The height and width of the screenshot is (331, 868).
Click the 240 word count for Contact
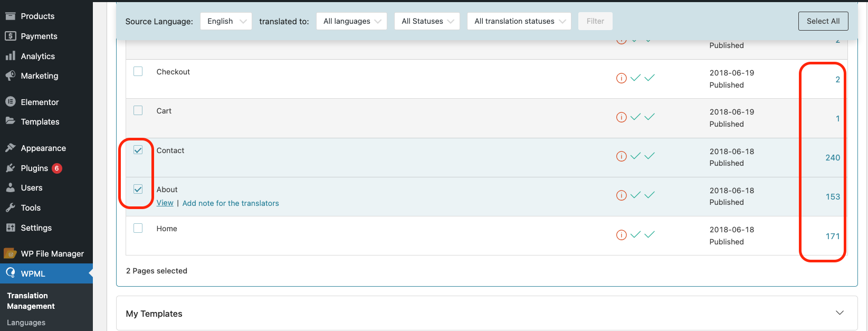[x=833, y=157]
